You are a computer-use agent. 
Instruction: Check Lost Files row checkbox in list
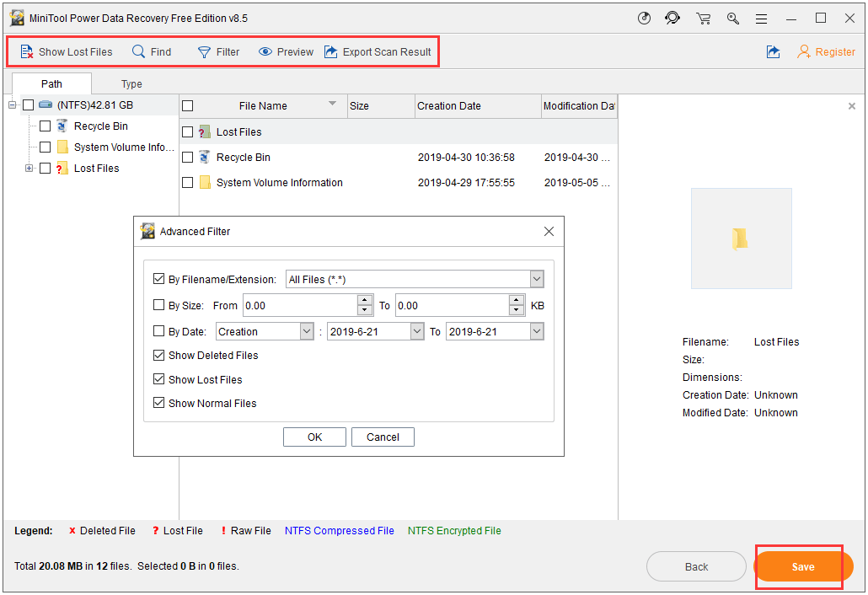click(x=188, y=131)
